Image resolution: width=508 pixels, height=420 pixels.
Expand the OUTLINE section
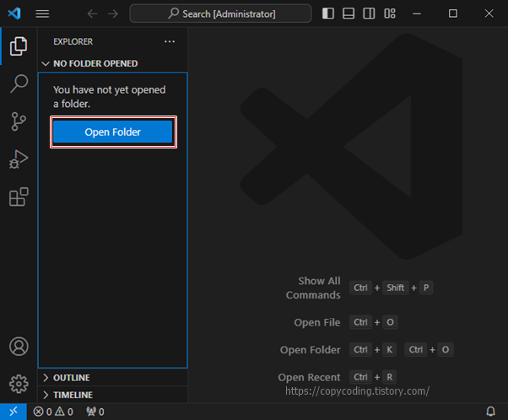[112, 378]
